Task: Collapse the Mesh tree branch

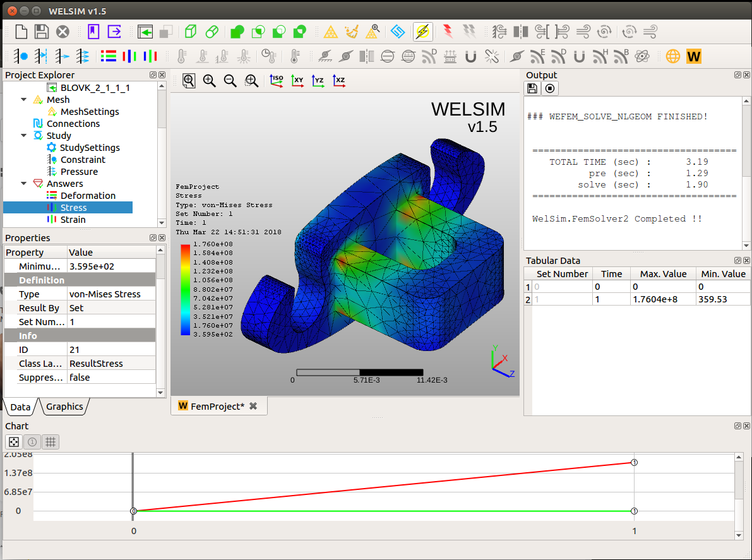Action: [23, 99]
